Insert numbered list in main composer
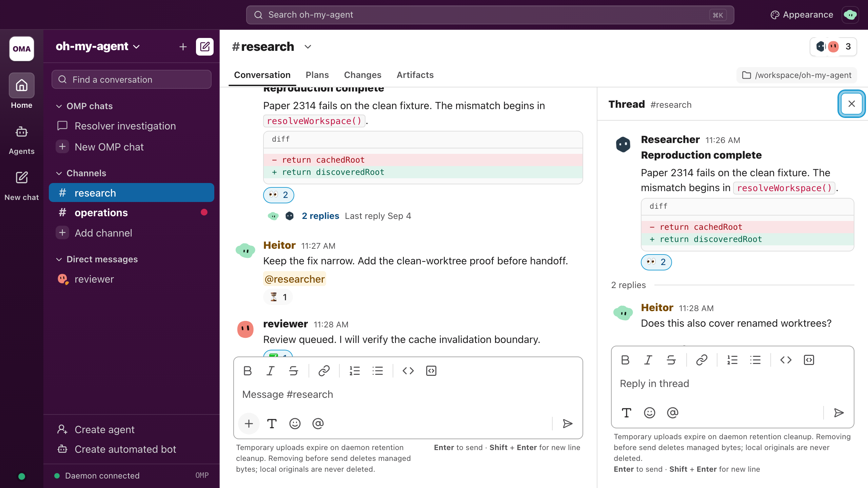868x488 pixels. 355,371
